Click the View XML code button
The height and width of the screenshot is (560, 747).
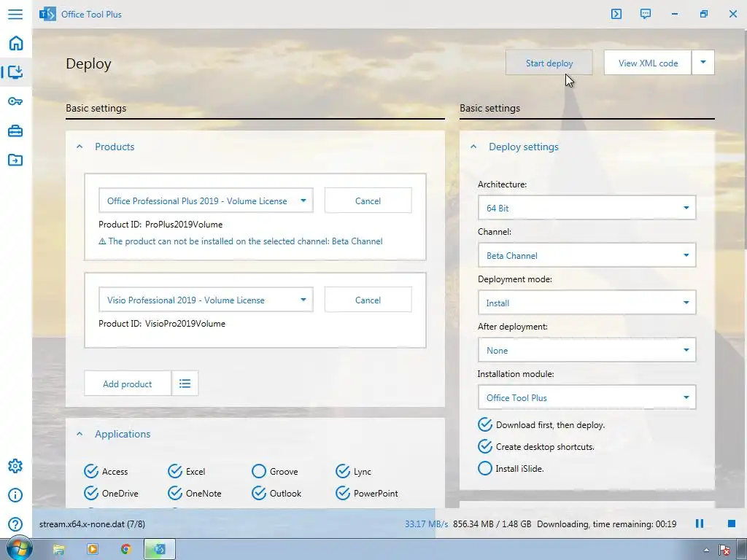click(648, 63)
